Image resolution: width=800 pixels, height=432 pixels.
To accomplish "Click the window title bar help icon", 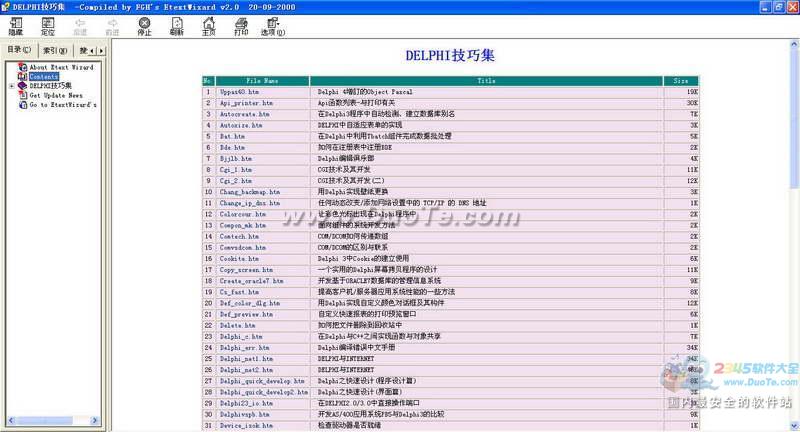I will [x=5, y=7].
